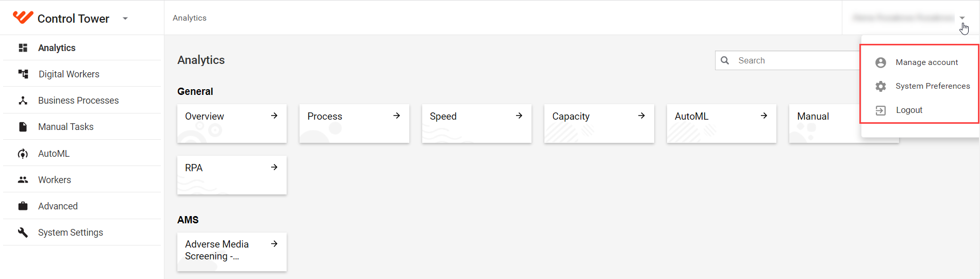Click the Business Processes sidebar icon
980x279 pixels.
click(23, 101)
